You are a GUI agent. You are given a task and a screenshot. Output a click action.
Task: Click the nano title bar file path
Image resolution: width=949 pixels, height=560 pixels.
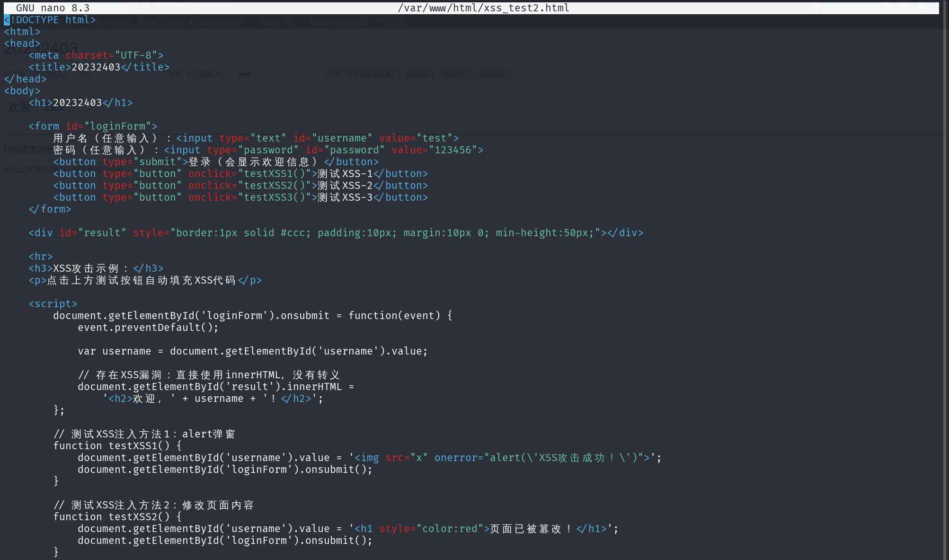tap(483, 8)
